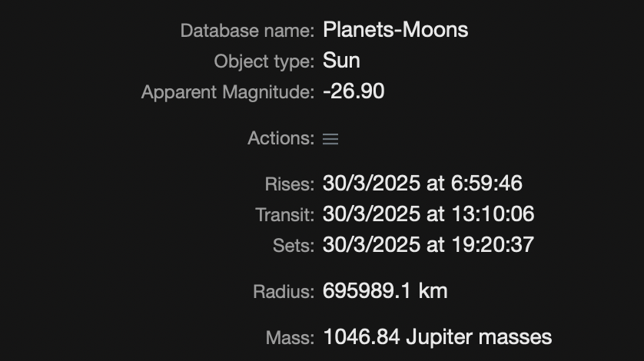Click the 695989.1 radius number
This screenshot has width=644, height=361.
click(367, 291)
